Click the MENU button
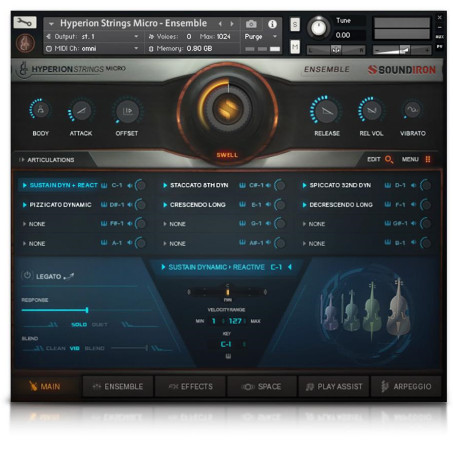Image resolution: width=453 pixels, height=461 pixels. click(x=416, y=159)
